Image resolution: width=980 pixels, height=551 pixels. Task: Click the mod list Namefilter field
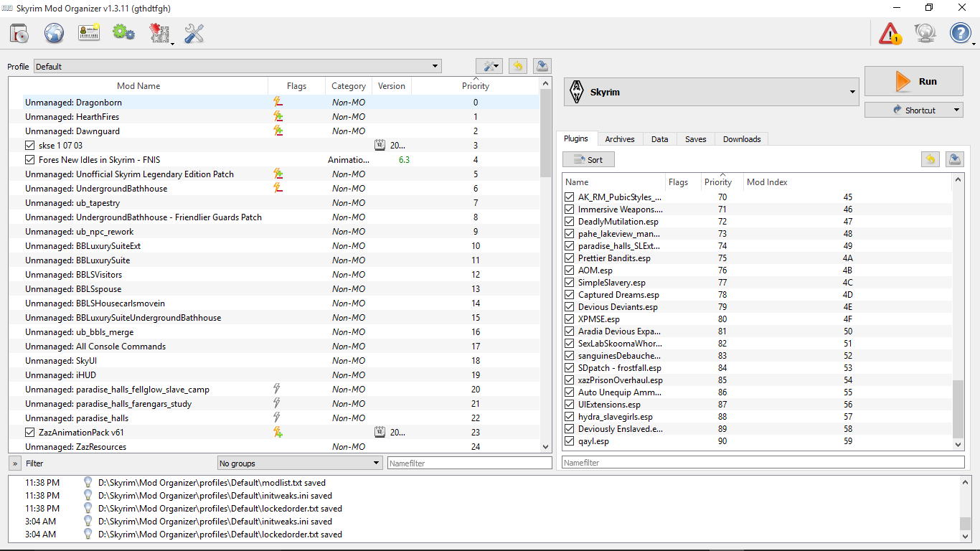[469, 463]
